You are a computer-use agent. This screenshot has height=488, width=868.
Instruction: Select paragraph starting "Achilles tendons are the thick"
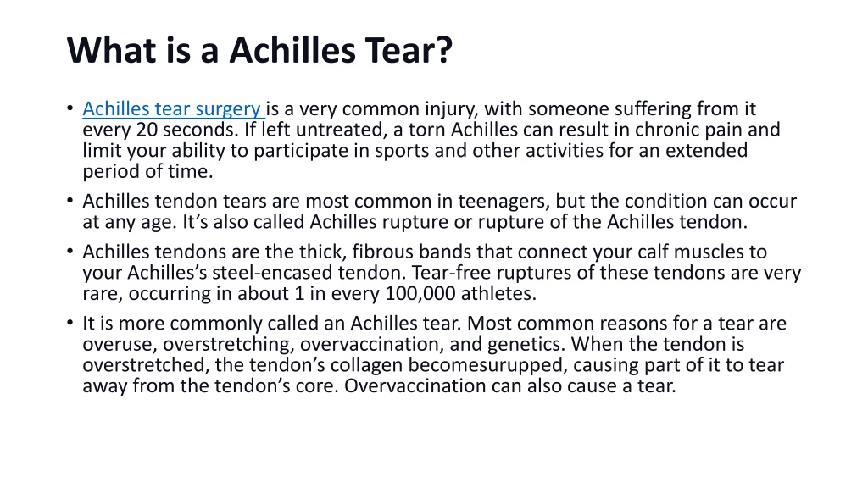(x=442, y=272)
